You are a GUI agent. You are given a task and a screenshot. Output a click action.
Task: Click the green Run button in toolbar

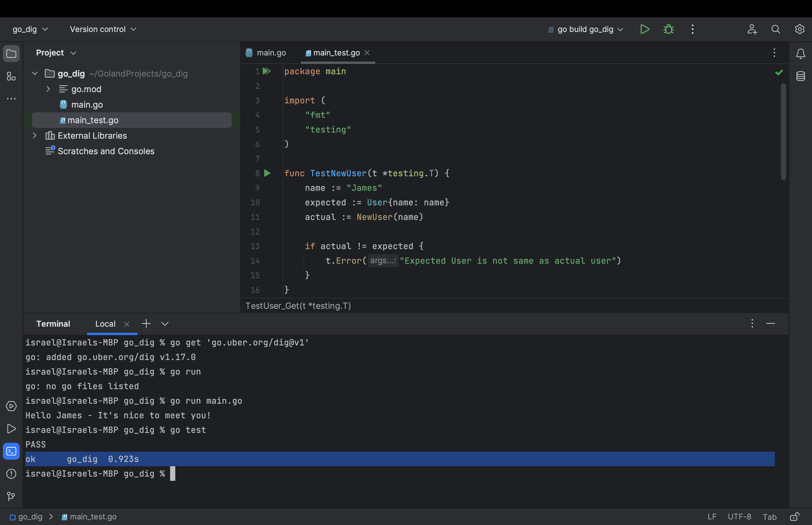[x=644, y=29]
